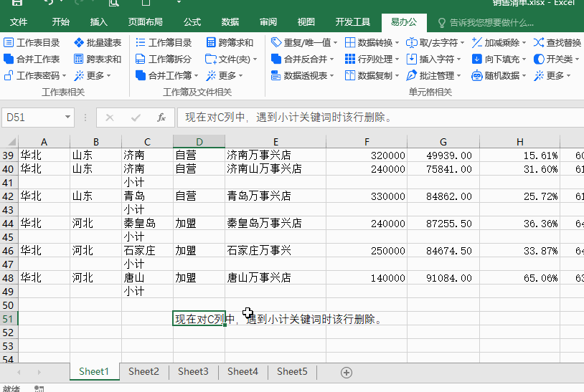The width and height of the screenshot is (584, 392).
Task: Click cell E39 济南万事兴店
Action: click(x=275, y=155)
